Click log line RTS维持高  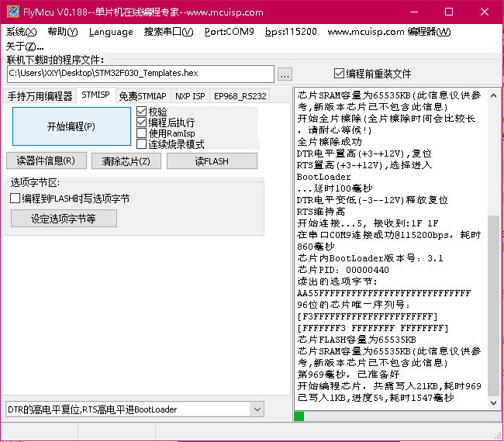(x=321, y=212)
